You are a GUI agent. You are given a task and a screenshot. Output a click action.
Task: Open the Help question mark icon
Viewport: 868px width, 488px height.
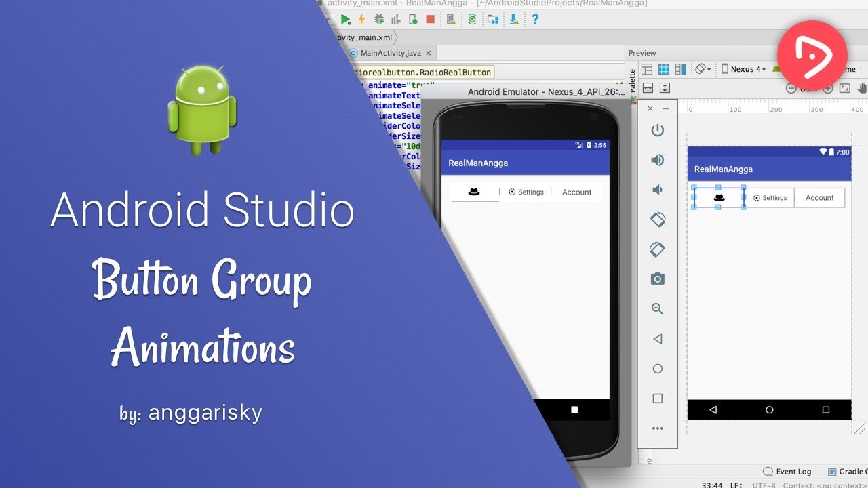(534, 19)
